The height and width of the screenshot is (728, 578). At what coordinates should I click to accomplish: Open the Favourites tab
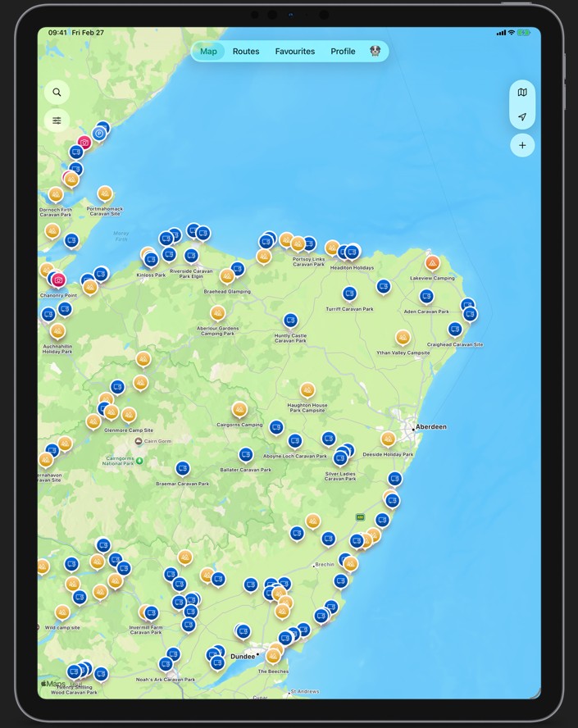295,52
